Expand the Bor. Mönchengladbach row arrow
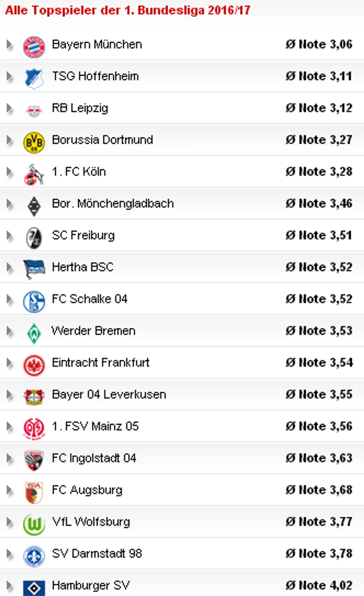The image size is (364, 596). 9,204
